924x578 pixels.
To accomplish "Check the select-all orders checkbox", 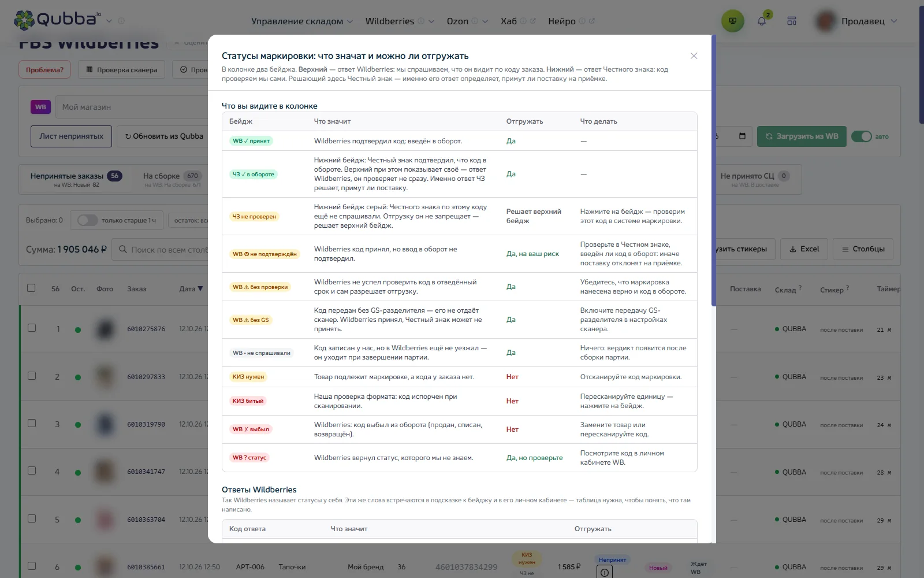I will click(x=31, y=288).
